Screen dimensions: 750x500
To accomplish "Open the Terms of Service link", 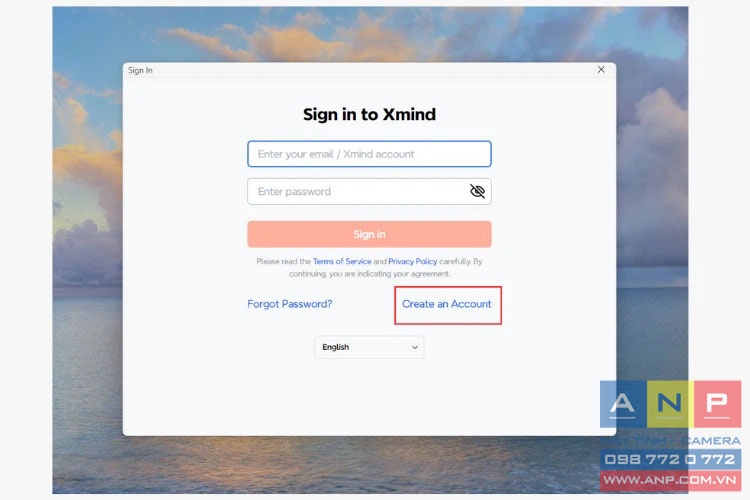I will point(342,261).
